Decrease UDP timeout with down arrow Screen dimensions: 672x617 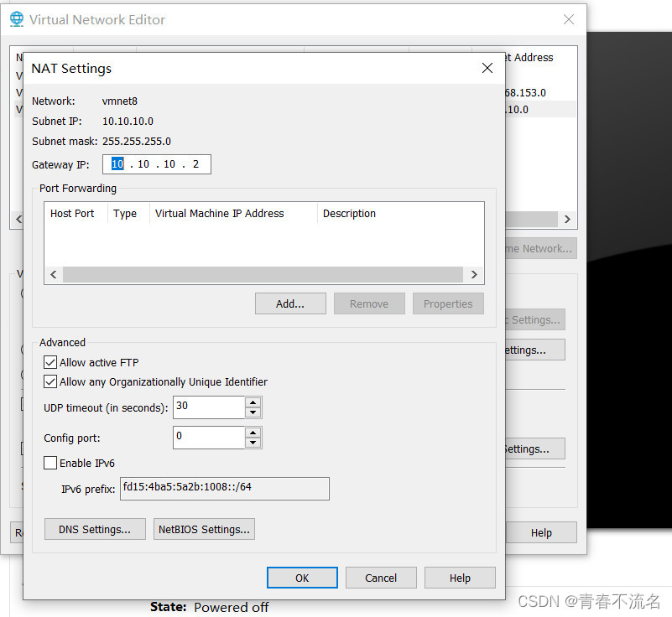point(253,412)
